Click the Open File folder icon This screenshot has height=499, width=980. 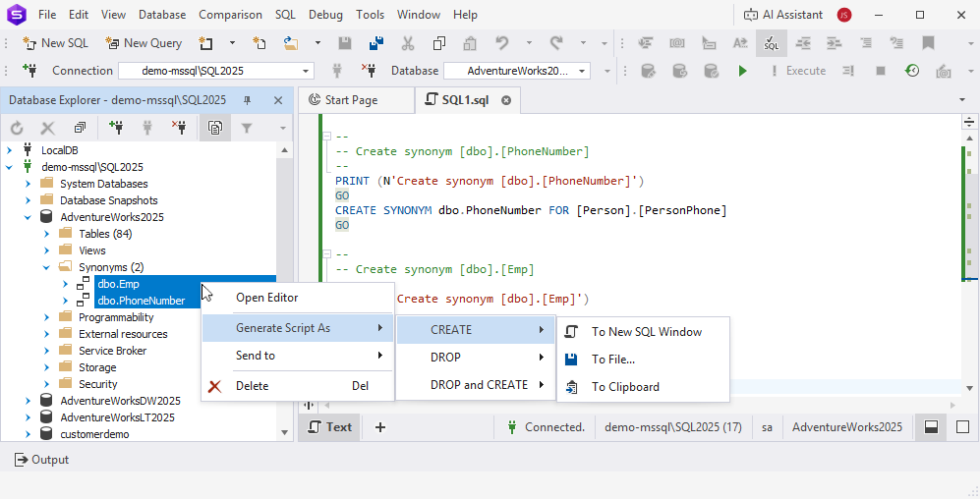tap(291, 43)
